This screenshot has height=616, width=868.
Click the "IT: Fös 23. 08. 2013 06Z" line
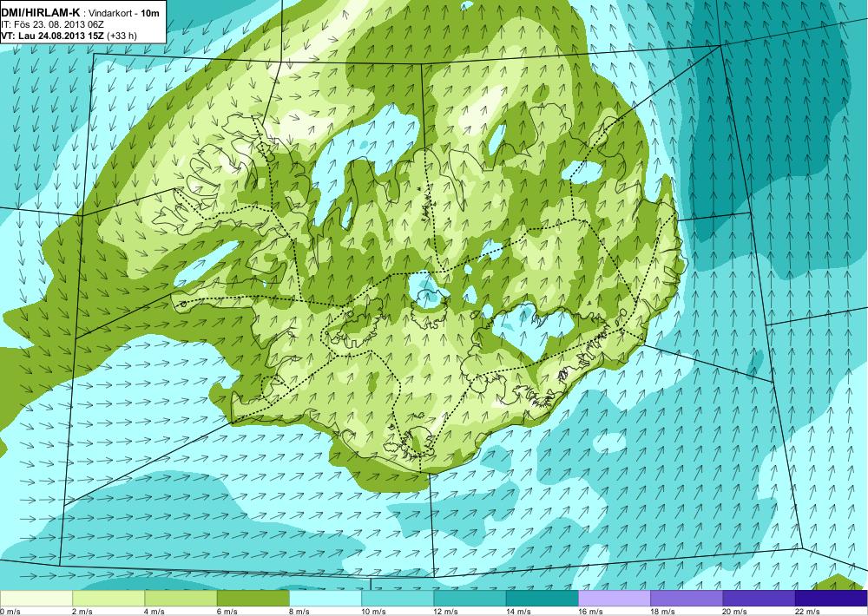coord(53,24)
